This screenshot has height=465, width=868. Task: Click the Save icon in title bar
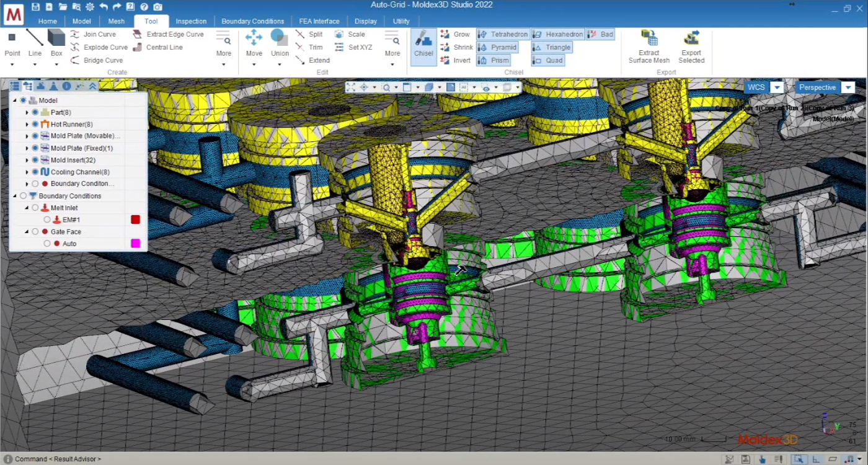point(36,7)
